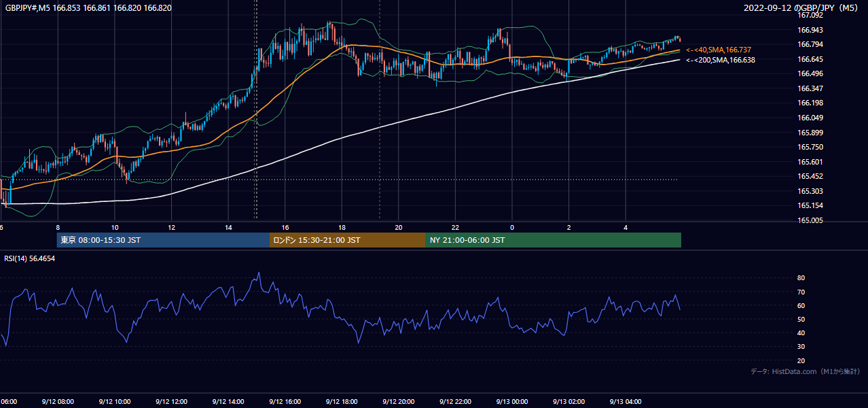
Task: Click price axis value 165.750
Action: click(x=810, y=147)
